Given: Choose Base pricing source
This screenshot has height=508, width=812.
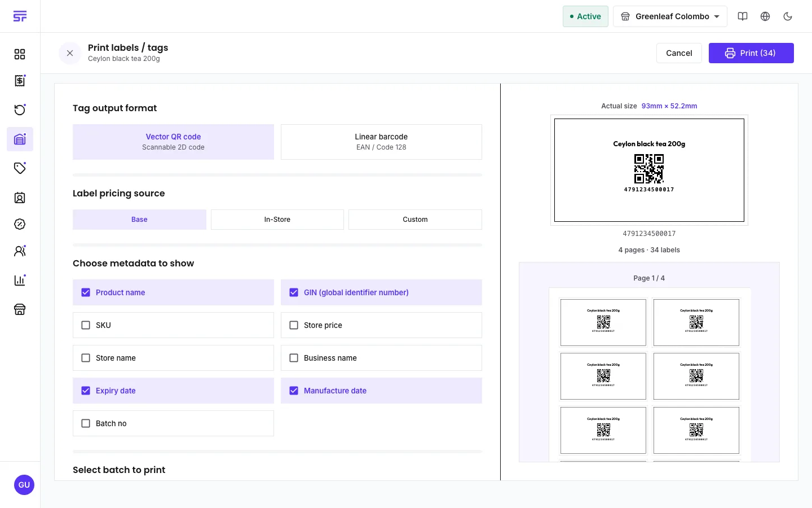Looking at the screenshot, I should coord(139,220).
